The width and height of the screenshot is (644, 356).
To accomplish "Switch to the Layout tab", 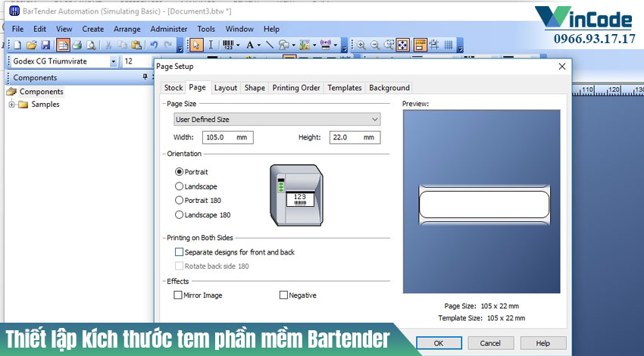I will [226, 88].
